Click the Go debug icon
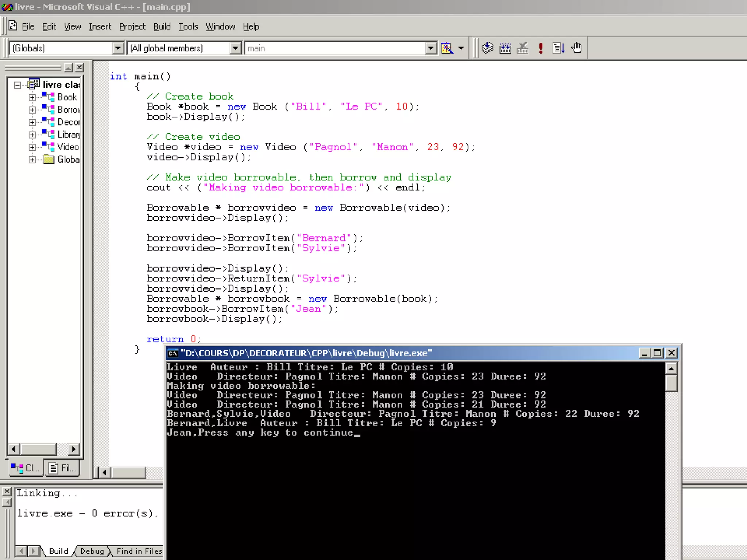The image size is (747, 560). [558, 48]
